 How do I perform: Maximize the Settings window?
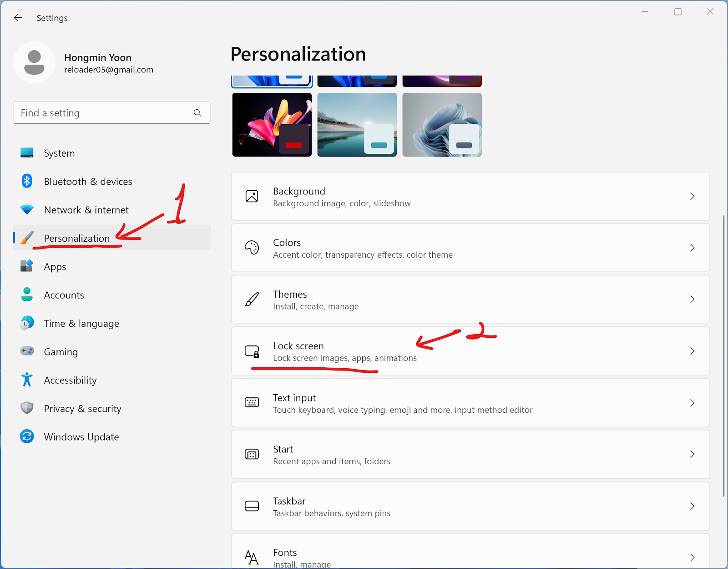point(678,12)
